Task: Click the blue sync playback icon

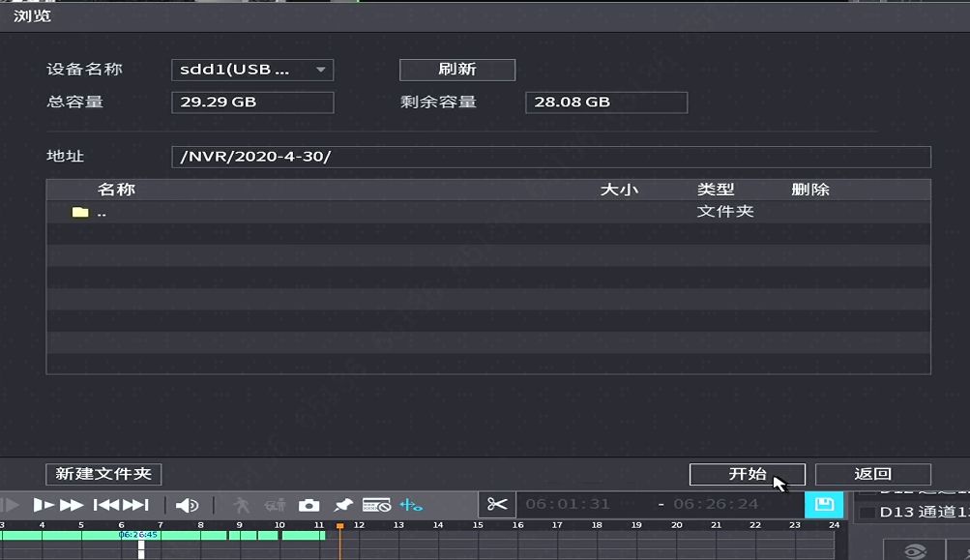Action: (x=411, y=506)
